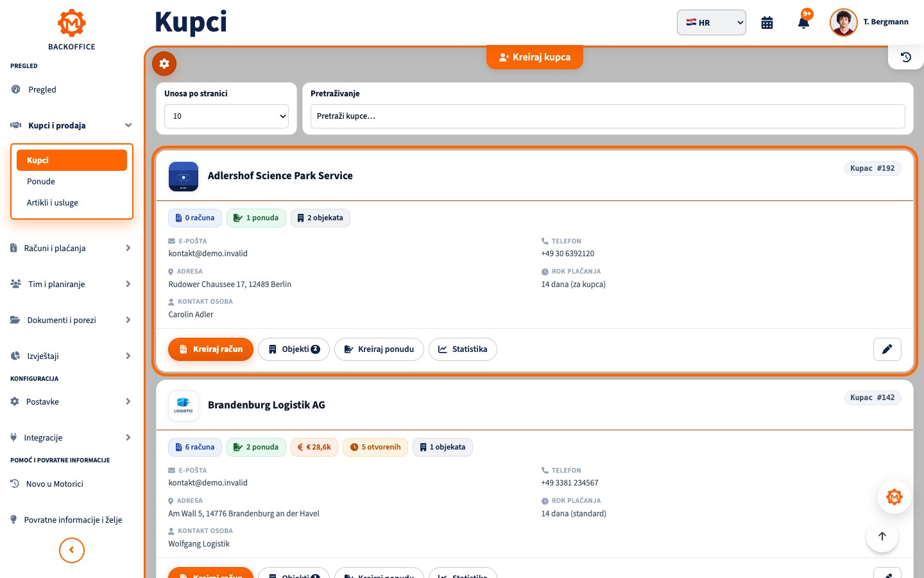Click Am Wall 5 Brandenburg address
924x578 pixels.
tap(244, 514)
